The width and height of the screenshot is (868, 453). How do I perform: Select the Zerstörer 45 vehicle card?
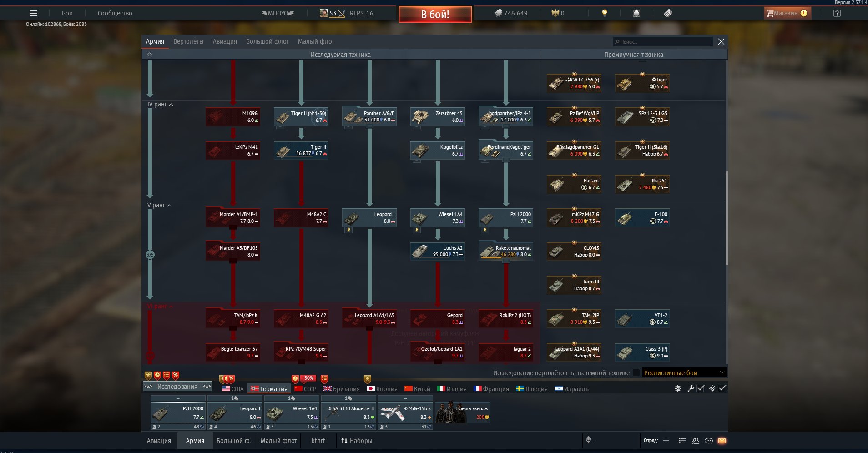point(437,117)
